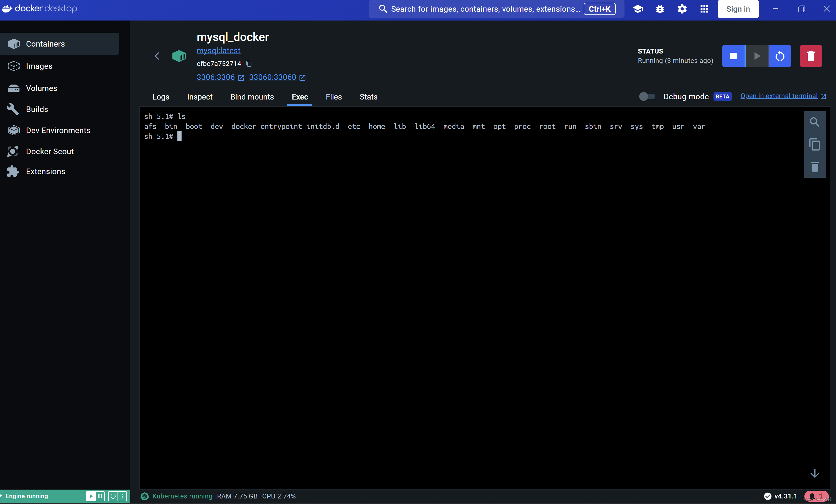This screenshot has height=504, width=836.
Task: Copy container ID efbe7a752714
Action: (x=249, y=64)
